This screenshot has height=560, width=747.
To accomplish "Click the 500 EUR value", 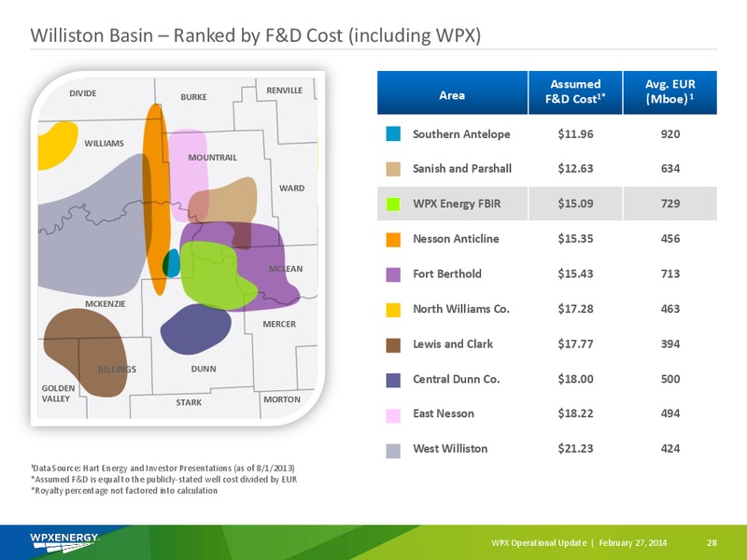I will point(669,379).
